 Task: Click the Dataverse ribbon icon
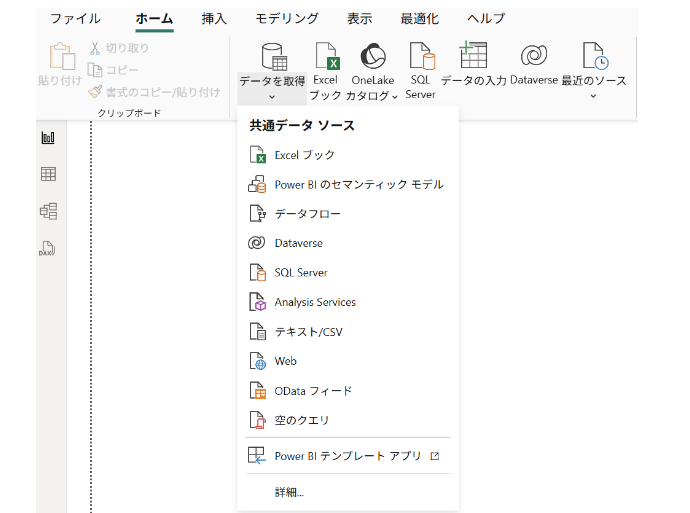[x=534, y=55]
